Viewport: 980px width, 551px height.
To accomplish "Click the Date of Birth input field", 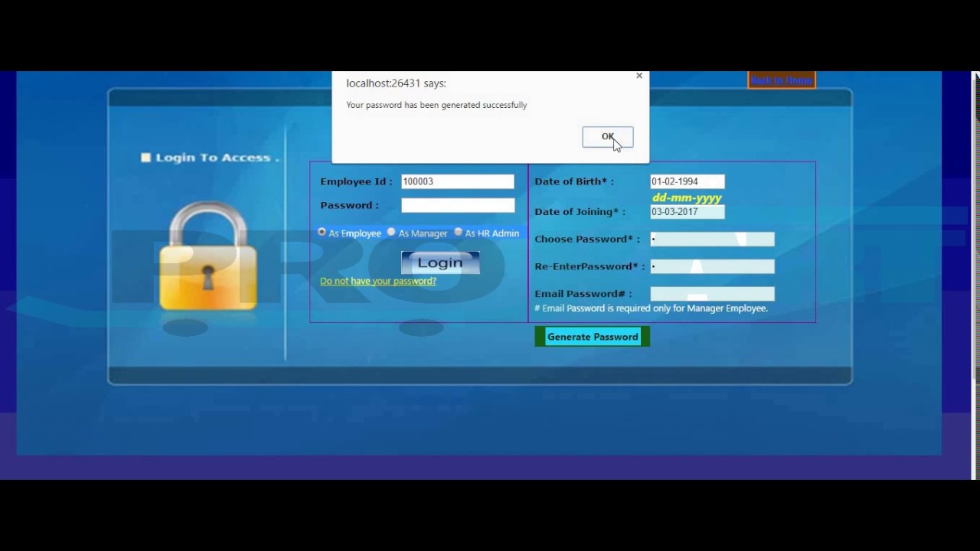I will [x=688, y=181].
